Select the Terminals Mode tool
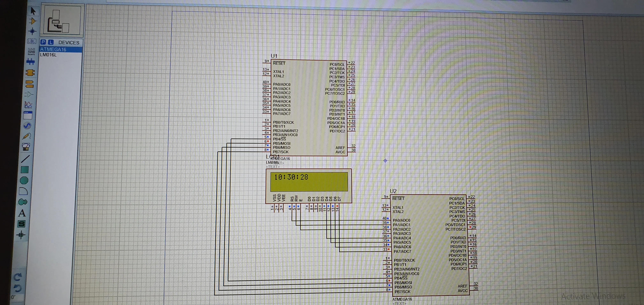This screenshot has height=305, width=644. click(x=30, y=84)
